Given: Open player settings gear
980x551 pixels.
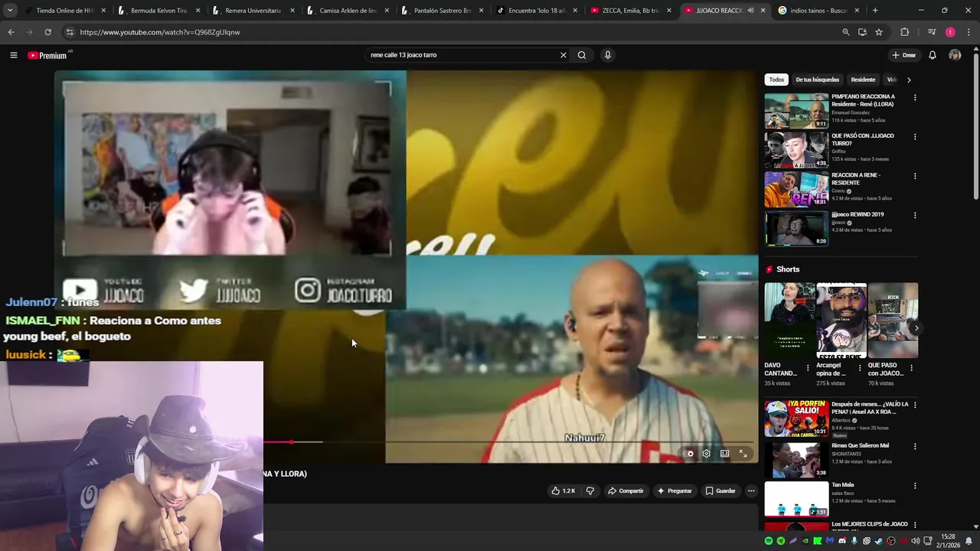Looking at the screenshot, I should 706,453.
